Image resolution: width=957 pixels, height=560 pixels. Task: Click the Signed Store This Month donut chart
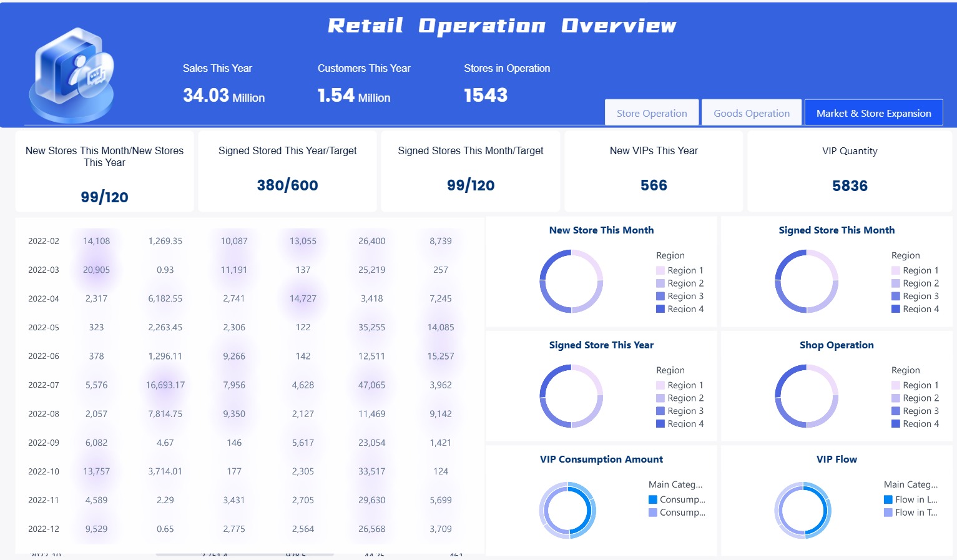click(x=807, y=282)
